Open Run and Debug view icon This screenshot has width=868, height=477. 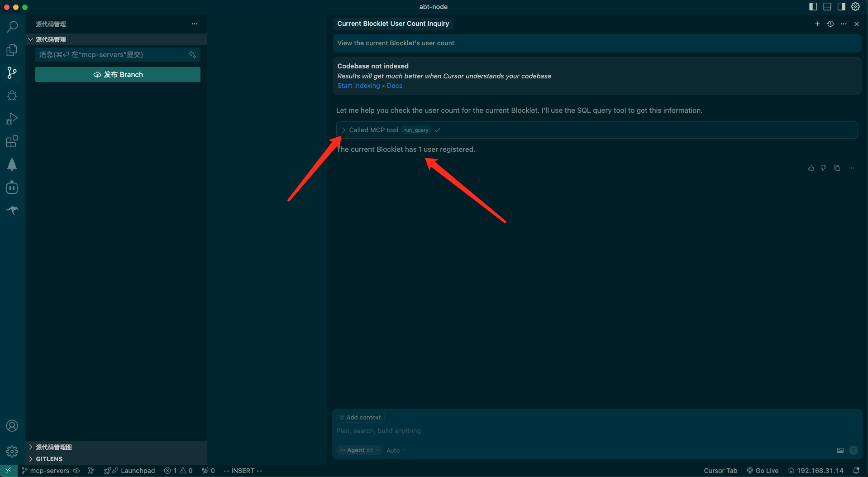[x=12, y=119]
